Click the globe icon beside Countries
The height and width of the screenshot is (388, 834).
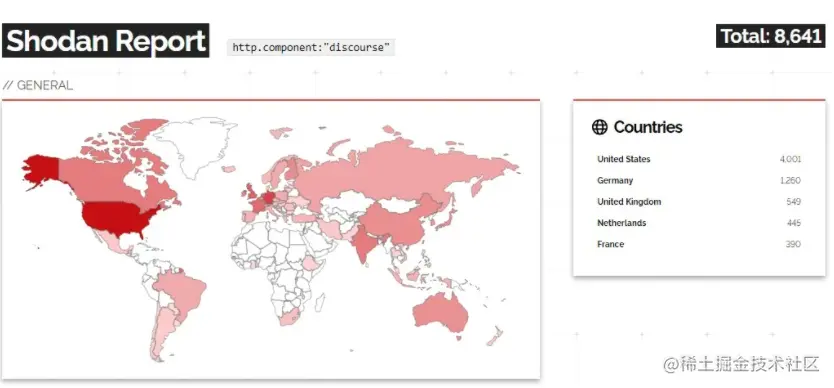pyautogui.click(x=599, y=127)
